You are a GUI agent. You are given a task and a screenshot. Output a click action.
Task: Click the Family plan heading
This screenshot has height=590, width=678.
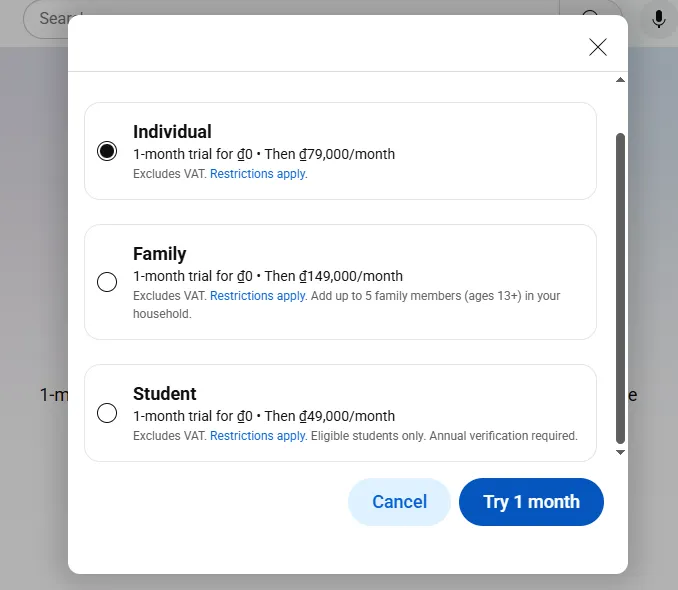point(160,254)
